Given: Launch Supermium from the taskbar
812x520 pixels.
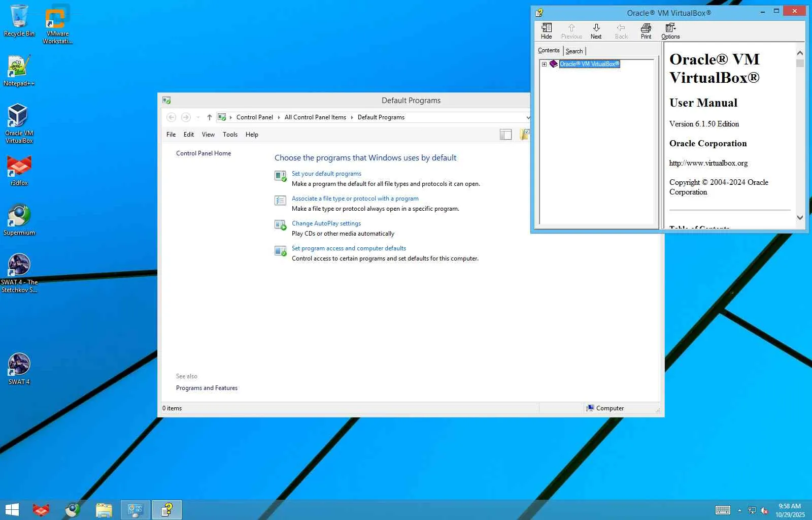Looking at the screenshot, I should point(73,510).
